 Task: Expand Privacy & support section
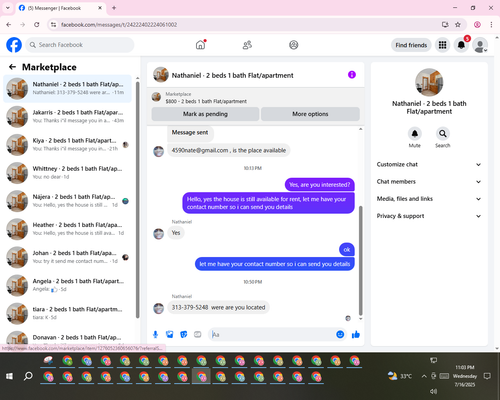(429, 216)
